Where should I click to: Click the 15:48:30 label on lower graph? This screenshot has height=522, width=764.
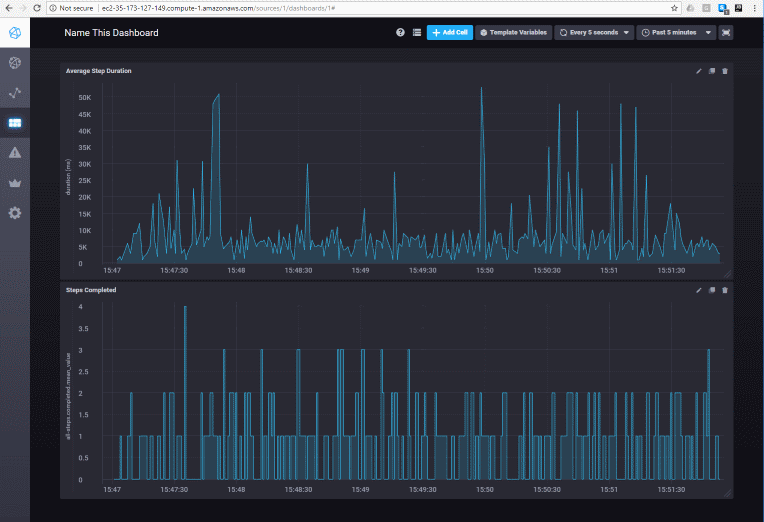298,489
